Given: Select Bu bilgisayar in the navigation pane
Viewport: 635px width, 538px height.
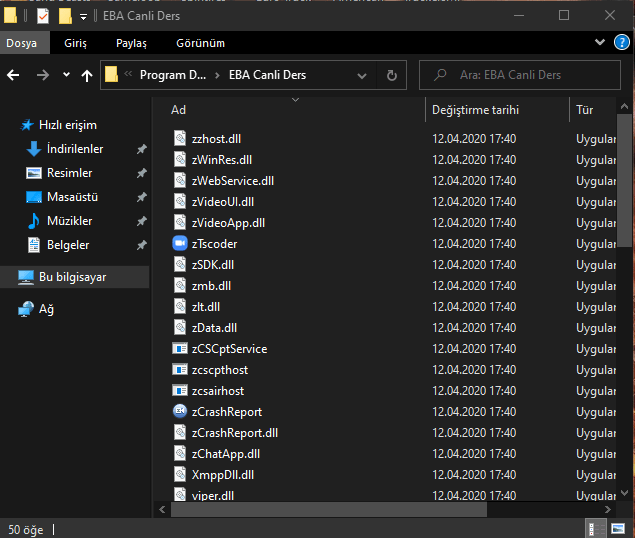Looking at the screenshot, I should coord(72,277).
